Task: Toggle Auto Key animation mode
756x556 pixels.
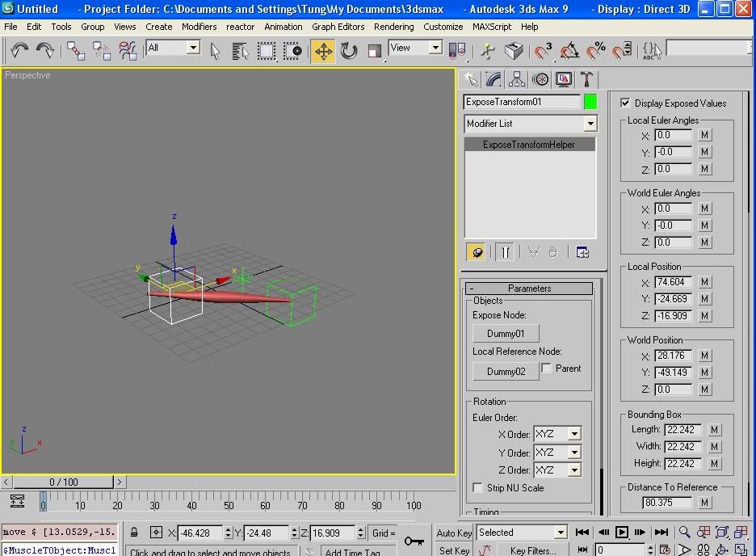Action: pos(454,533)
